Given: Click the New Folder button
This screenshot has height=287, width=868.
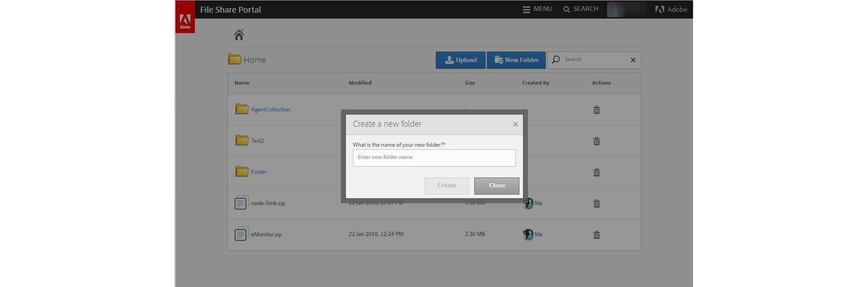Looking at the screenshot, I should (516, 60).
